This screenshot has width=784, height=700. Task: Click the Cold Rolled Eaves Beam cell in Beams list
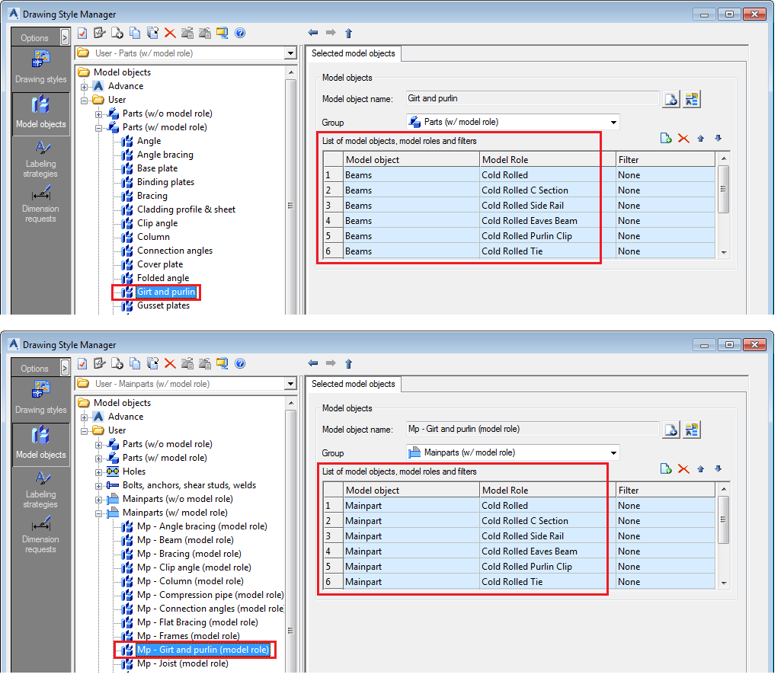pos(548,220)
